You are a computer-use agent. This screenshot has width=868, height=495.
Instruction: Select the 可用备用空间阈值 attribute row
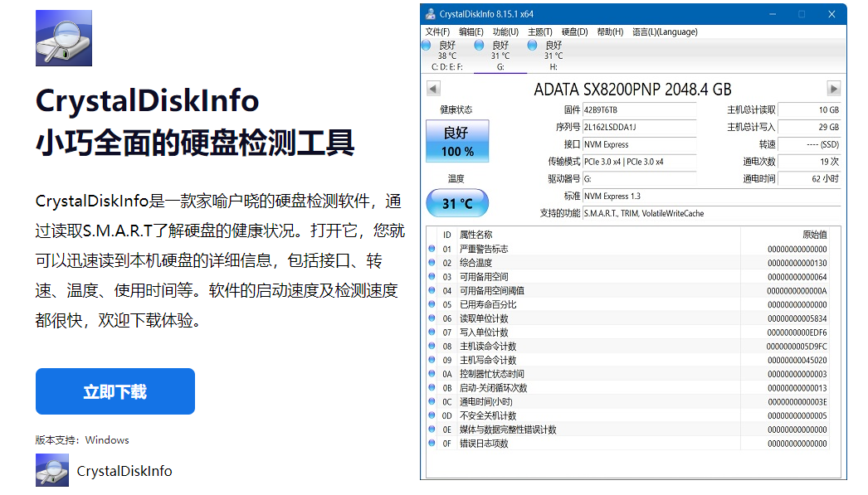(x=627, y=290)
